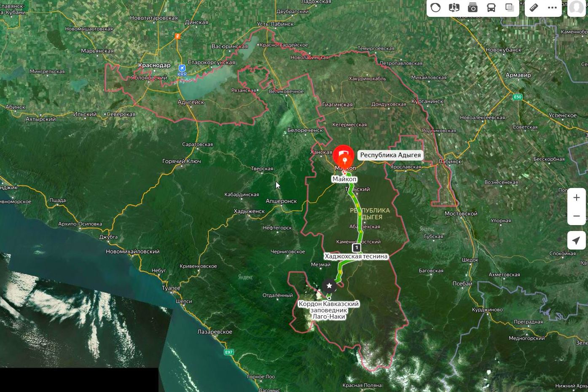Click the Лабинск town label
This screenshot has height=392, width=588.
click(x=450, y=161)
